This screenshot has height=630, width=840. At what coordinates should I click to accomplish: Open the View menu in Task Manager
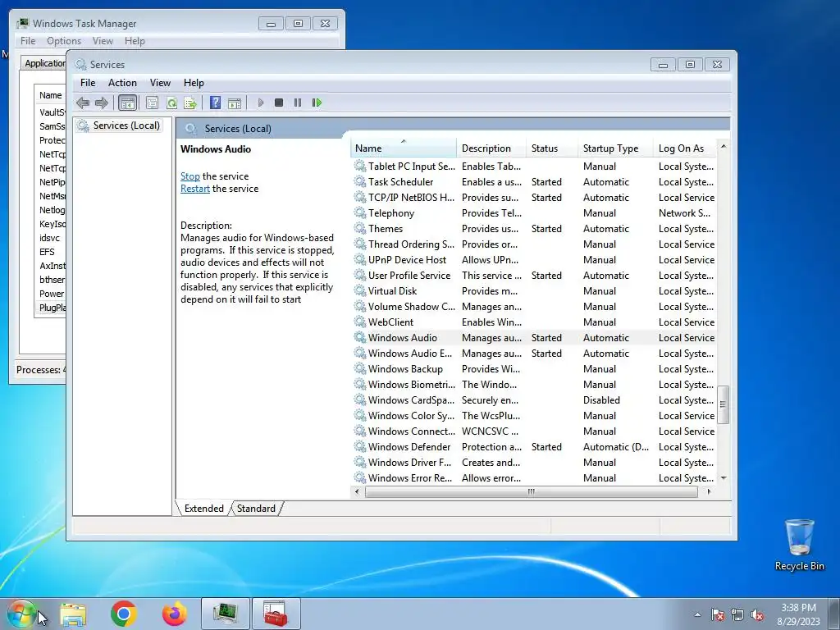coord(103,41)
